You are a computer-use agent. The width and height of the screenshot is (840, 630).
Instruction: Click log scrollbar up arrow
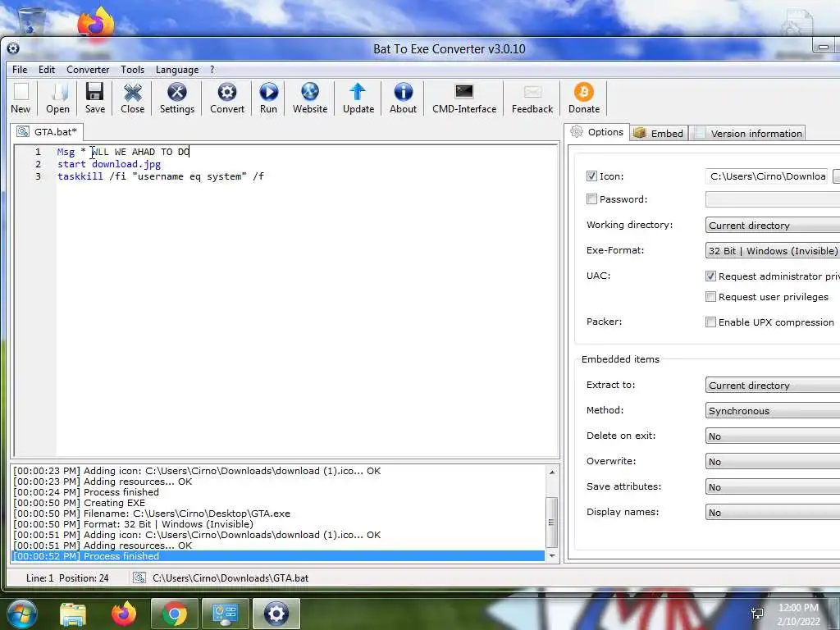(552, 472)
